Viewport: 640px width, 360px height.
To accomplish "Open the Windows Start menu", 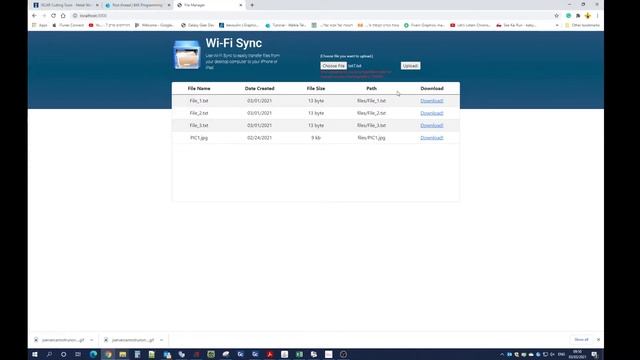I will pos(35,354).
